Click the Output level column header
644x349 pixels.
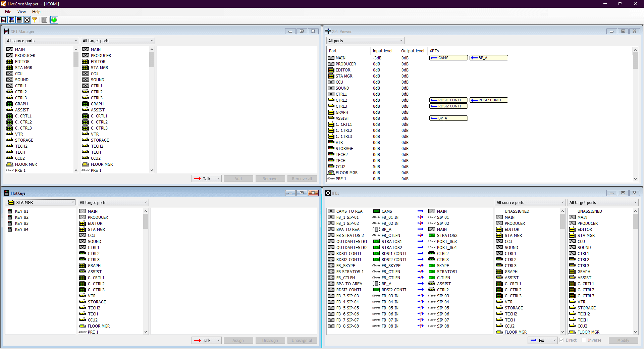(x=413, y=51)
